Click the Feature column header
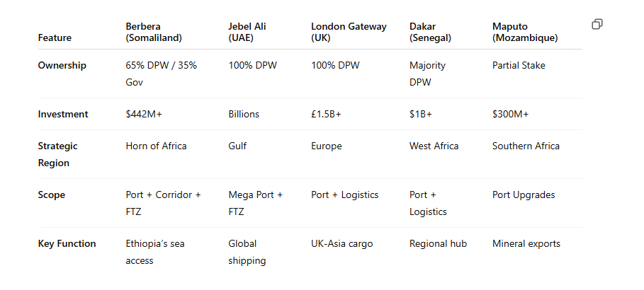 click(x=55, y=37)
